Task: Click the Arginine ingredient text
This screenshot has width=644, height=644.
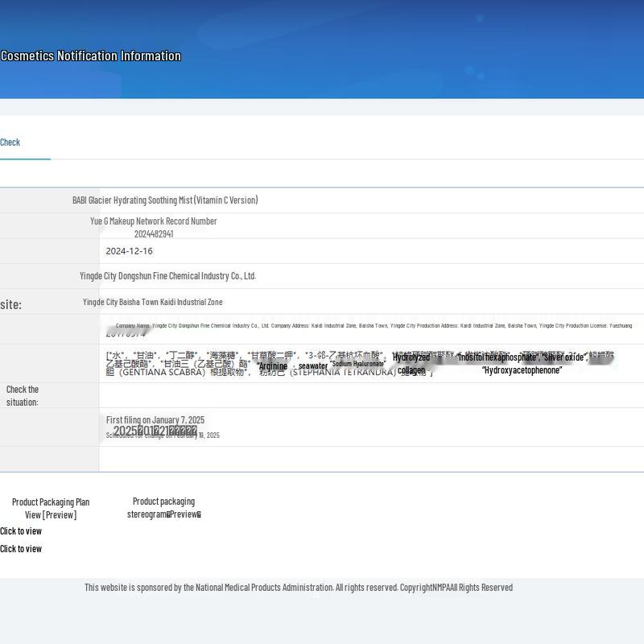Action: [272, 366]
